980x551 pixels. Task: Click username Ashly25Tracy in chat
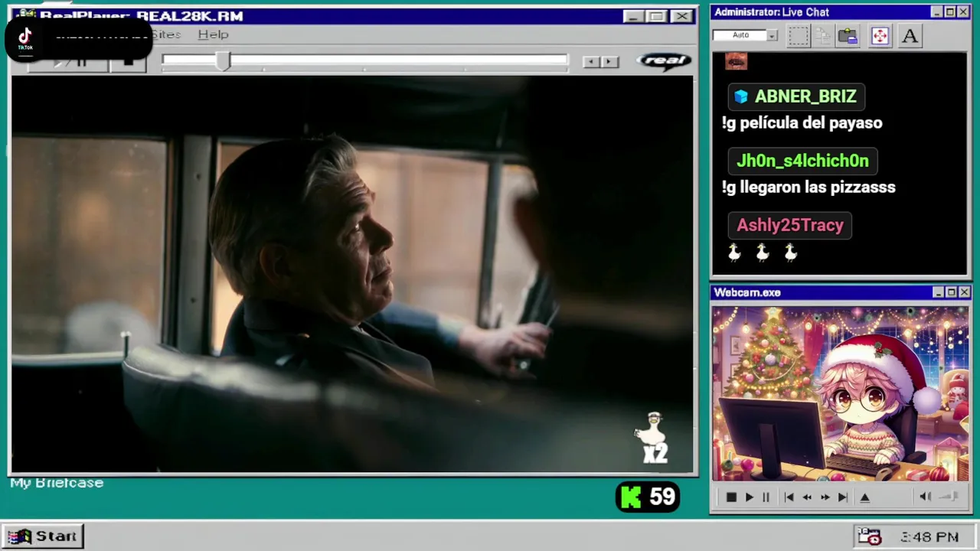click(790, 225)
